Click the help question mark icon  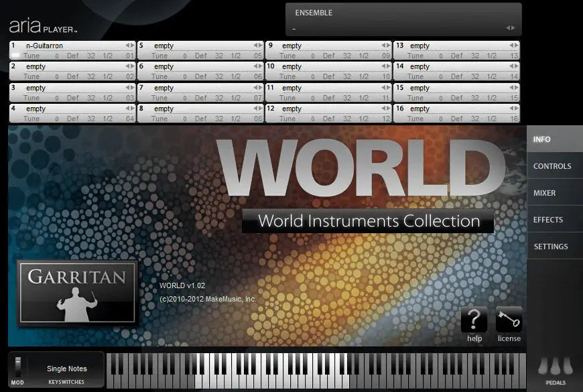tap(474, 320)
